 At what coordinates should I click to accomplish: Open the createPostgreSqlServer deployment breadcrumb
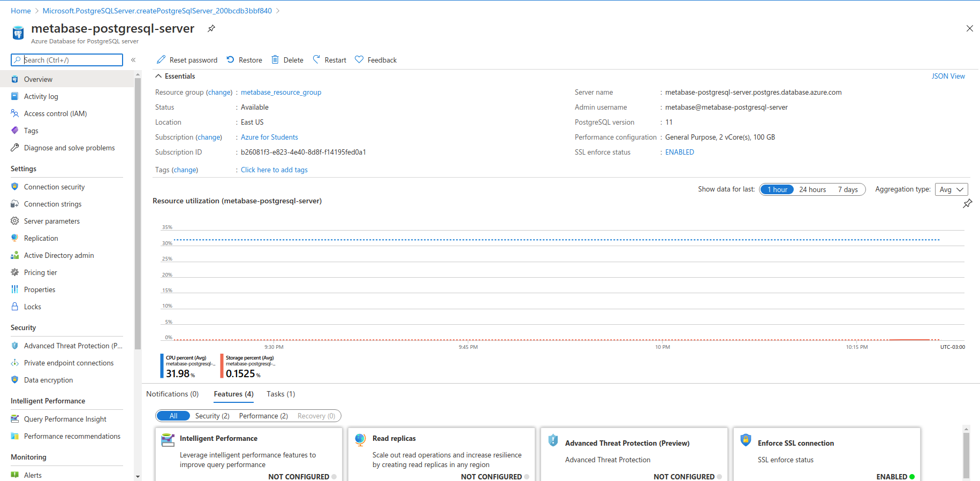(x=157, y=11)
